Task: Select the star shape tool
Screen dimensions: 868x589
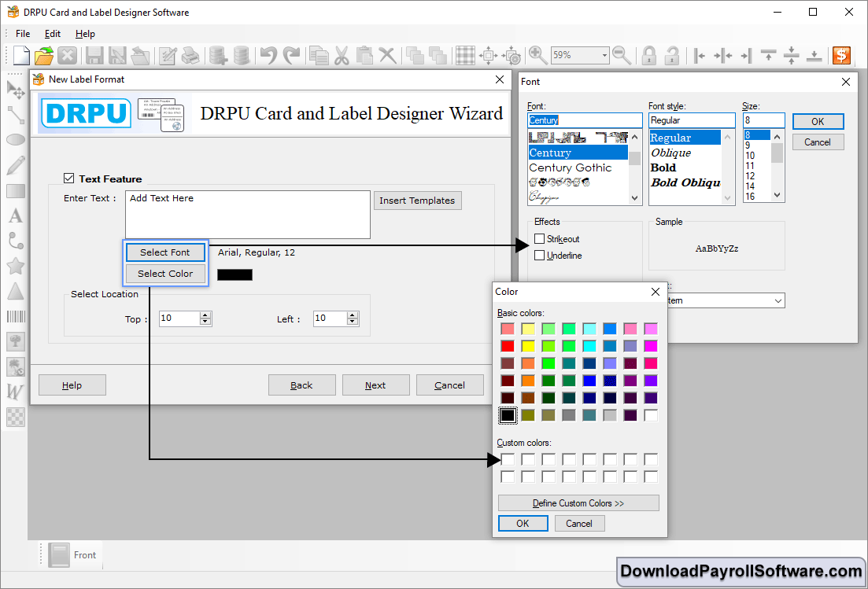Action: pos(16,266)
